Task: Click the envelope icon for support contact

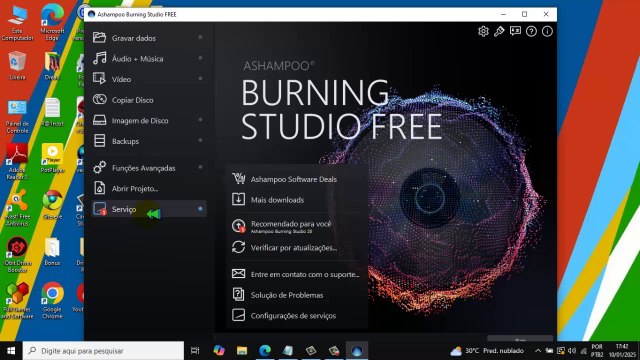Action: tap(238, 273)
